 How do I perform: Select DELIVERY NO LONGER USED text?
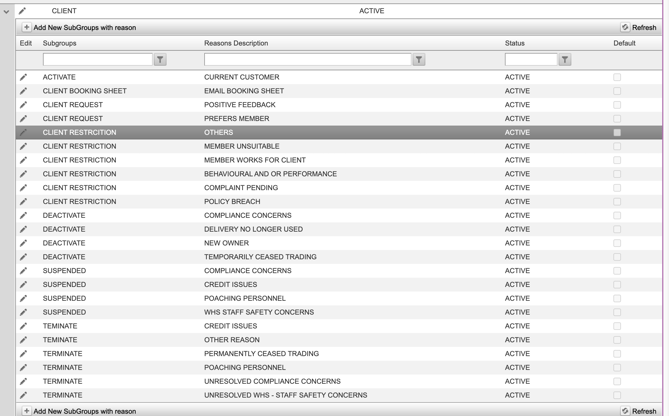pos(253,229)
